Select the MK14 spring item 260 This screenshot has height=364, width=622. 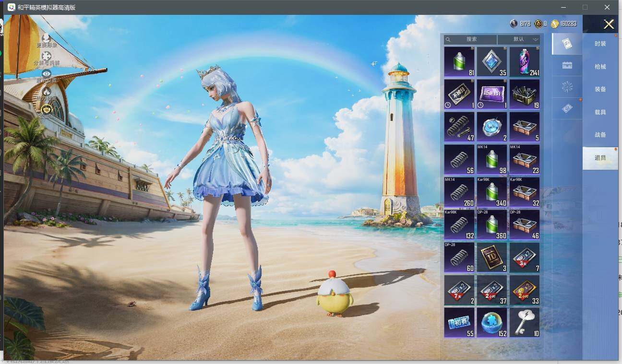tap(459, 192)
